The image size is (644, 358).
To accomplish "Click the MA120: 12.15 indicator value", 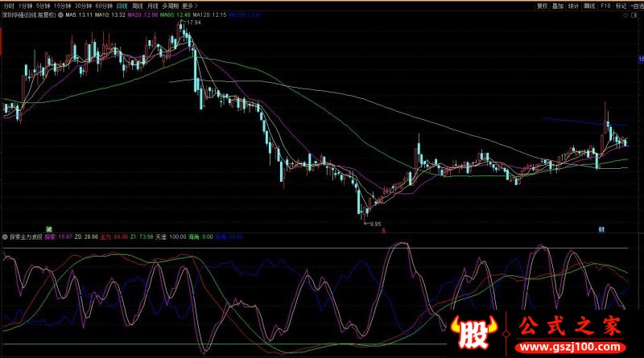I will [x=209, y=14].
